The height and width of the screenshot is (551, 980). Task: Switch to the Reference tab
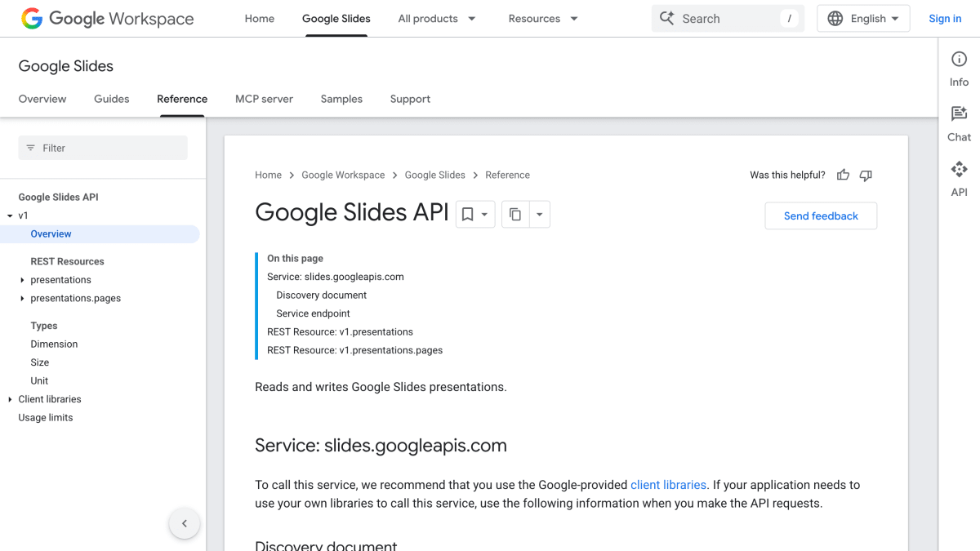click(x=182, y=99)
